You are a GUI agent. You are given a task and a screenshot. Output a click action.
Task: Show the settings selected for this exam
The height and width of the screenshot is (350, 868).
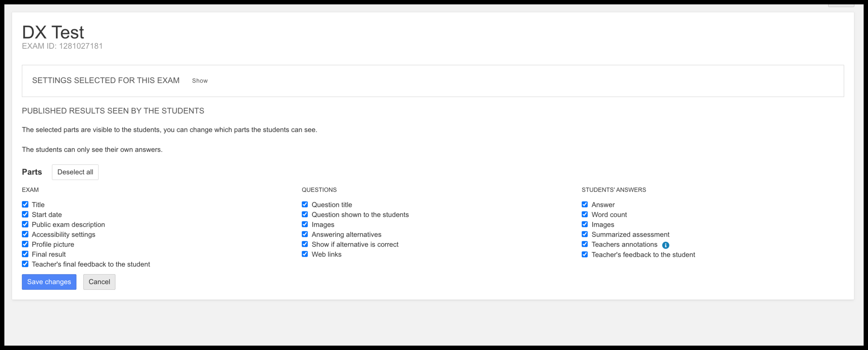(200, 81)
